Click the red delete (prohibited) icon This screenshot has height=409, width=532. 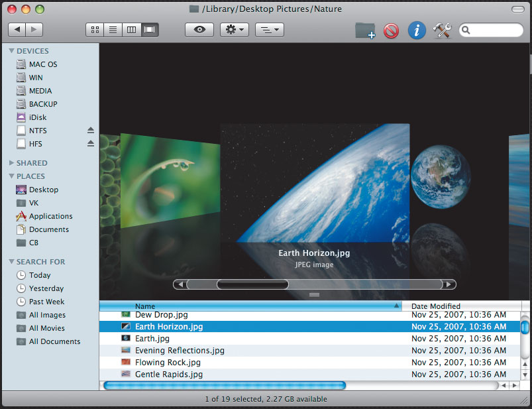391,31
